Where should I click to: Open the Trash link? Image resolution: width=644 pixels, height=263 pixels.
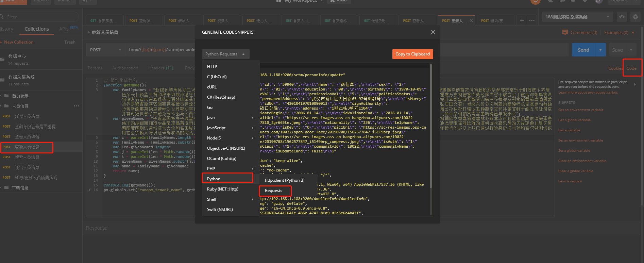click(x=70, y=42)
